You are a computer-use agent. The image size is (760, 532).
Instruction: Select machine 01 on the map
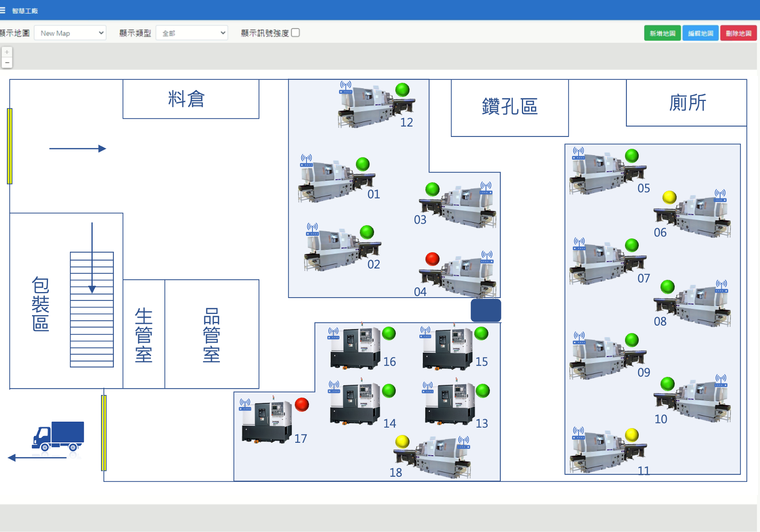[336, 180]
